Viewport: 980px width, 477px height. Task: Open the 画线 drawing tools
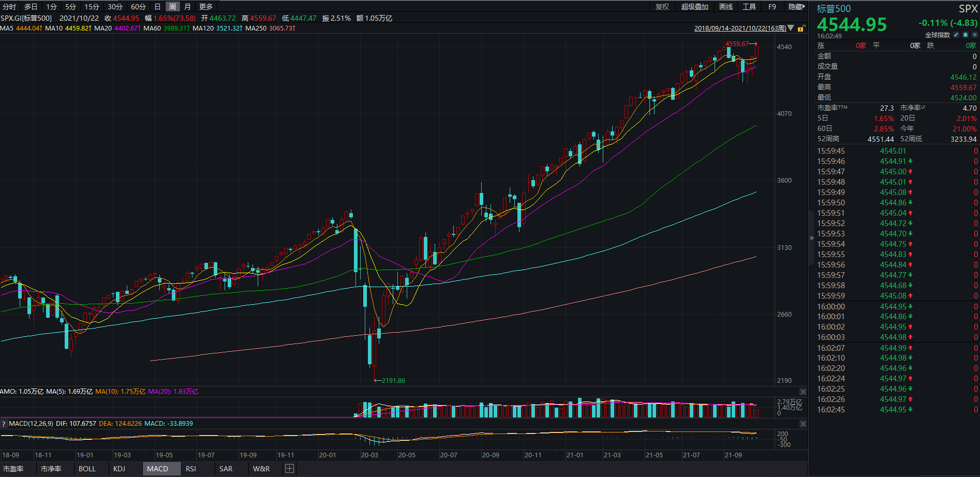click(x=726, y=7)
